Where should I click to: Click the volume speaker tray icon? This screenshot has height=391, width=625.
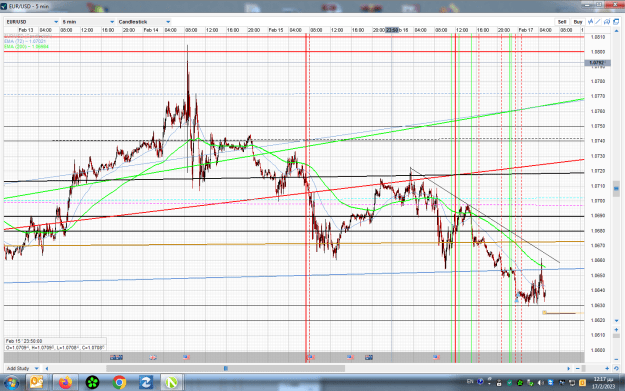540,383
